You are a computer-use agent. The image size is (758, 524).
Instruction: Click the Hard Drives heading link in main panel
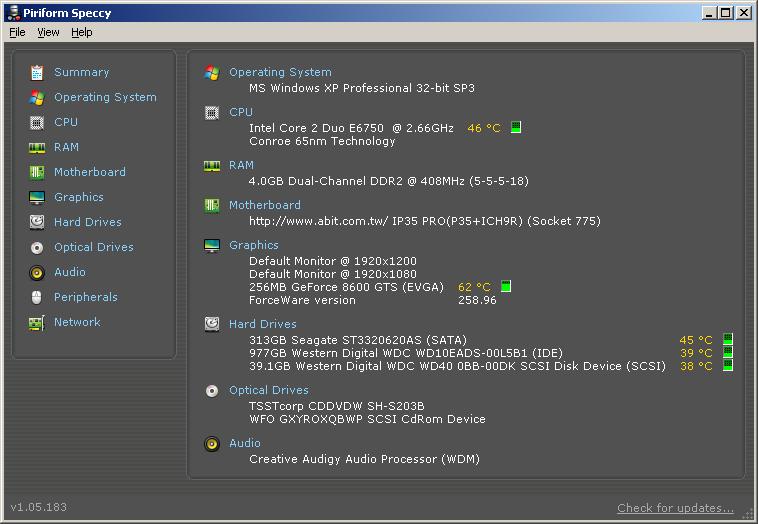263,324
